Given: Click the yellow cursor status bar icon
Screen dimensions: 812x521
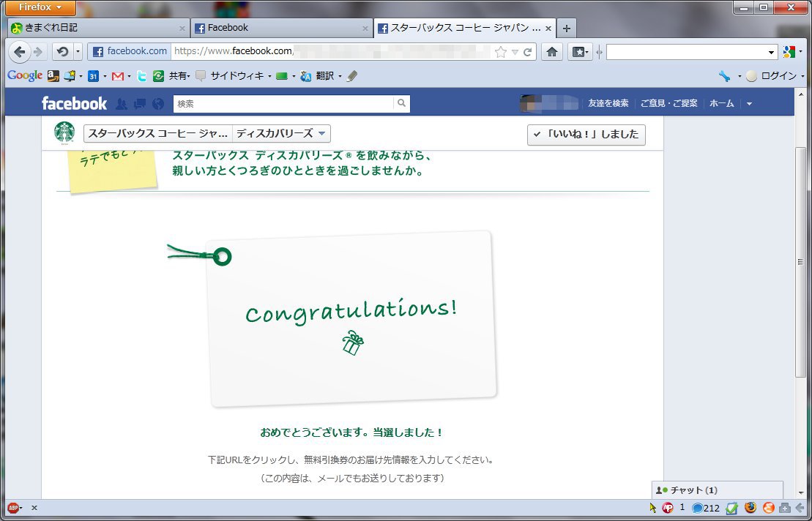Looking at the screenshot, I should click(x=652, y=508).
